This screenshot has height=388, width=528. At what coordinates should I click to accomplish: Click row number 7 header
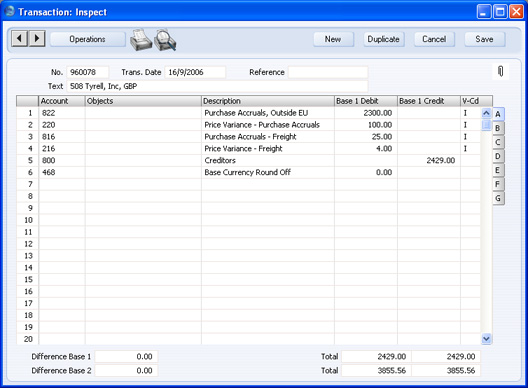point(28,184)
